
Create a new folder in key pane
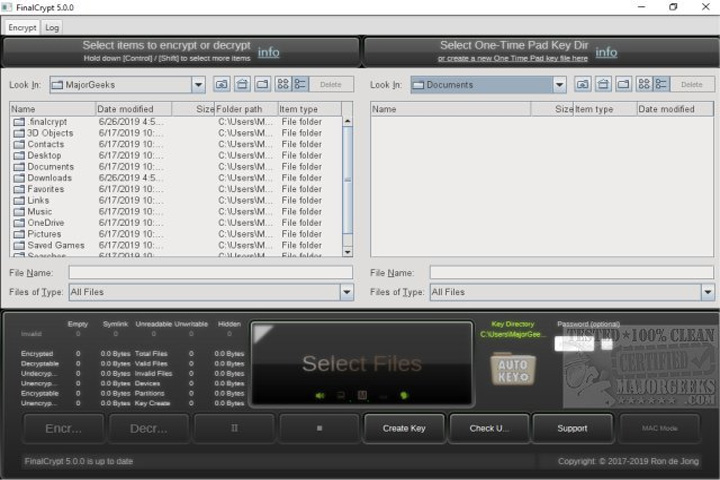click(624, 85)
